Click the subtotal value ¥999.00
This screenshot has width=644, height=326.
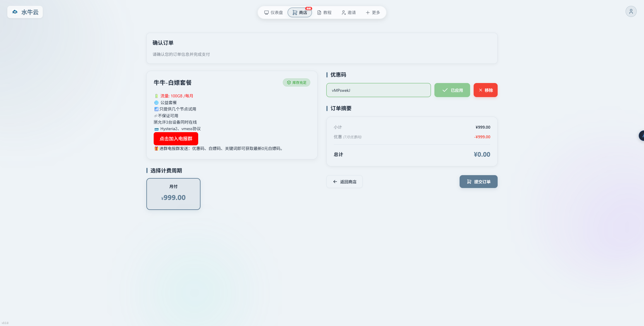[x=483, y=127]
